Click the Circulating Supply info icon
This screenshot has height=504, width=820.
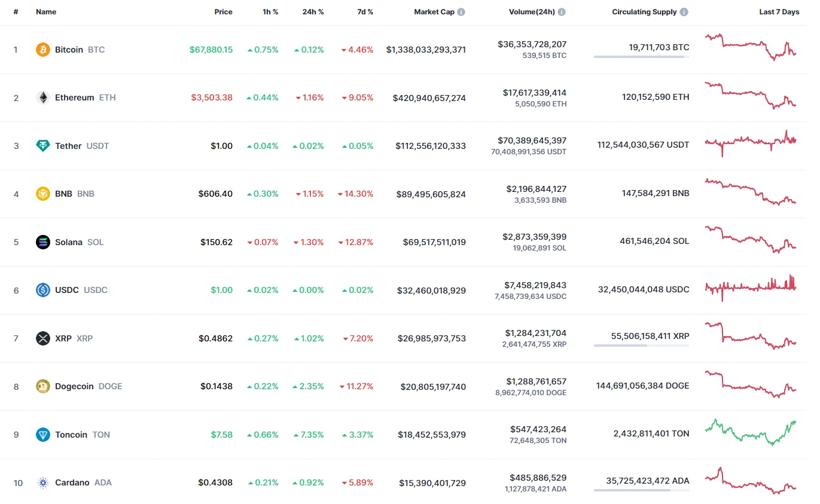684,12
